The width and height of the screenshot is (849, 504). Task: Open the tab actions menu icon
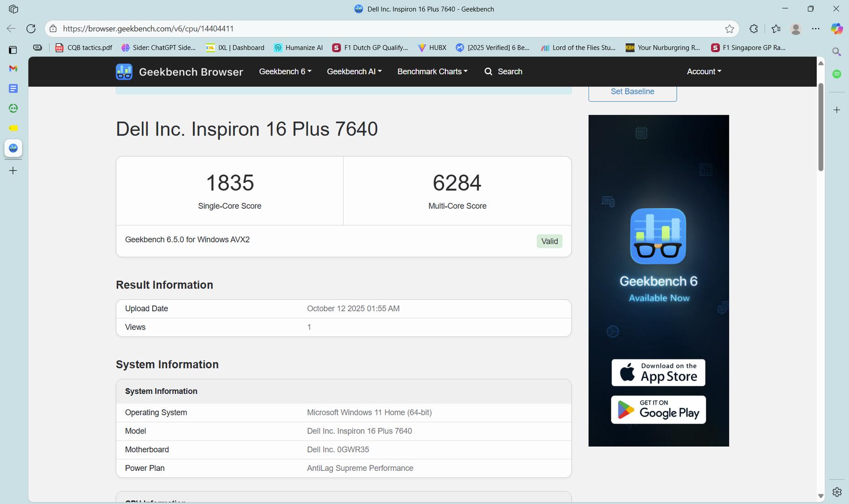13,9
